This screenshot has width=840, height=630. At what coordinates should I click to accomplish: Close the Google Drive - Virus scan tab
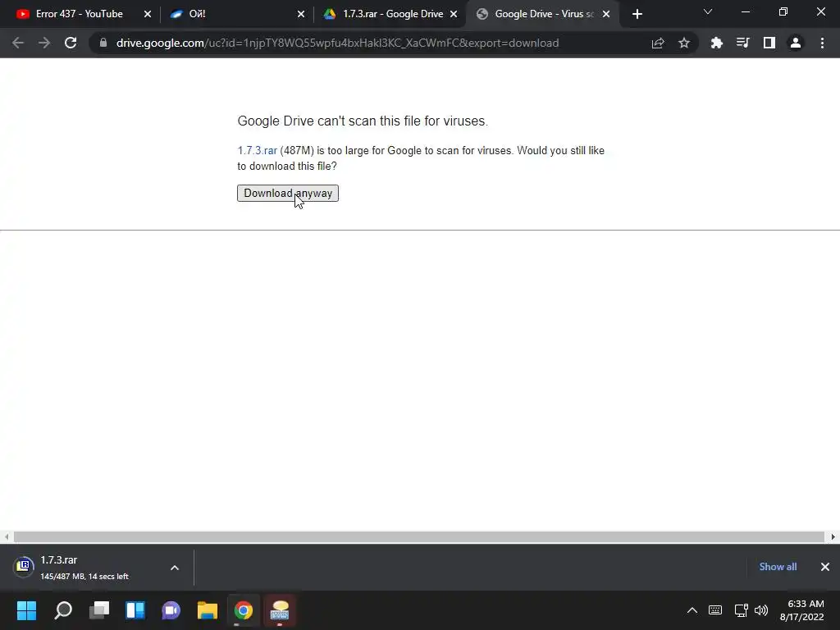click(x=606, y=14)
